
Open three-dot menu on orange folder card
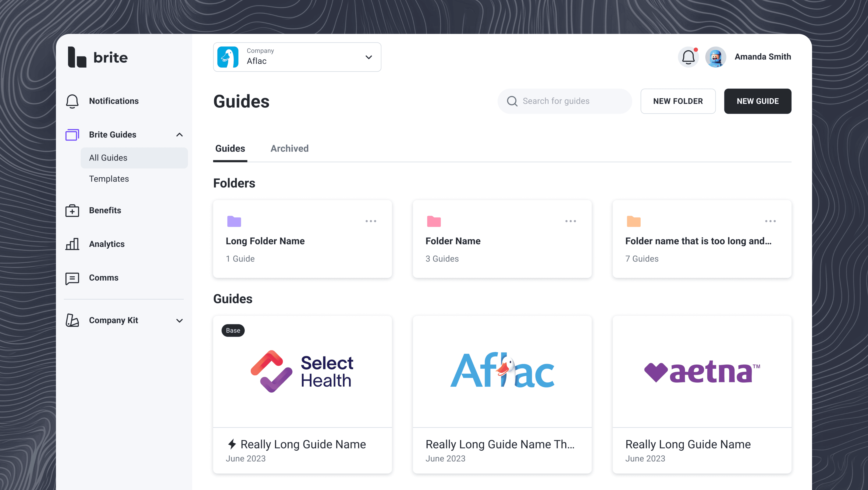(770, 221)
